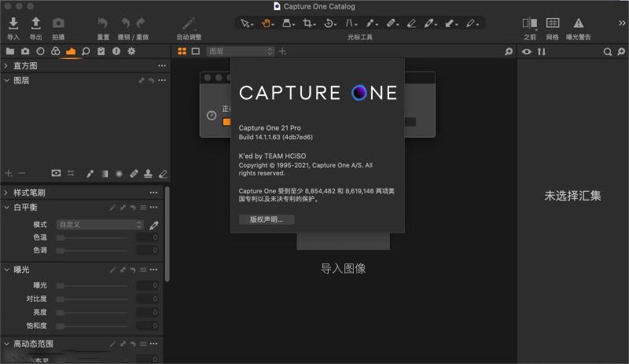The image size is (629, 364).
Task: Open the 曝光 panel presets list icon
Action: coord(143,270)
